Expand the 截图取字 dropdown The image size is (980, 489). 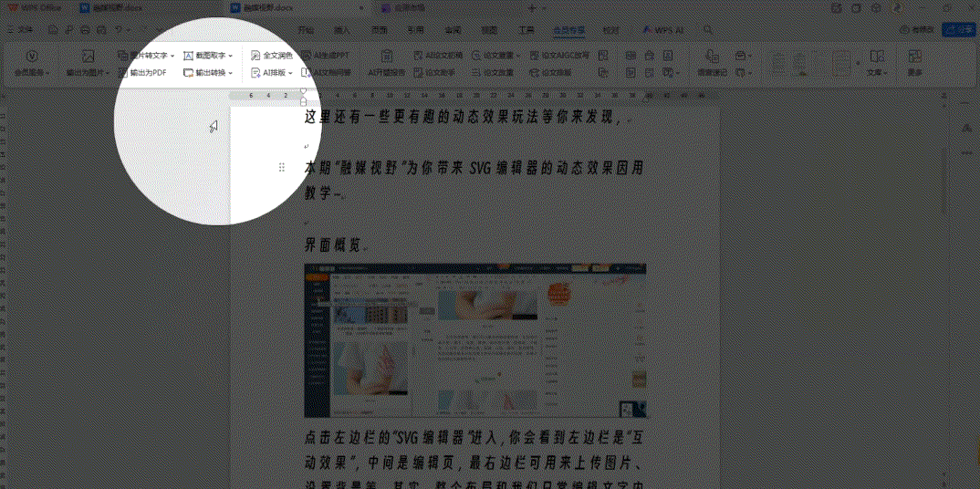209,56
